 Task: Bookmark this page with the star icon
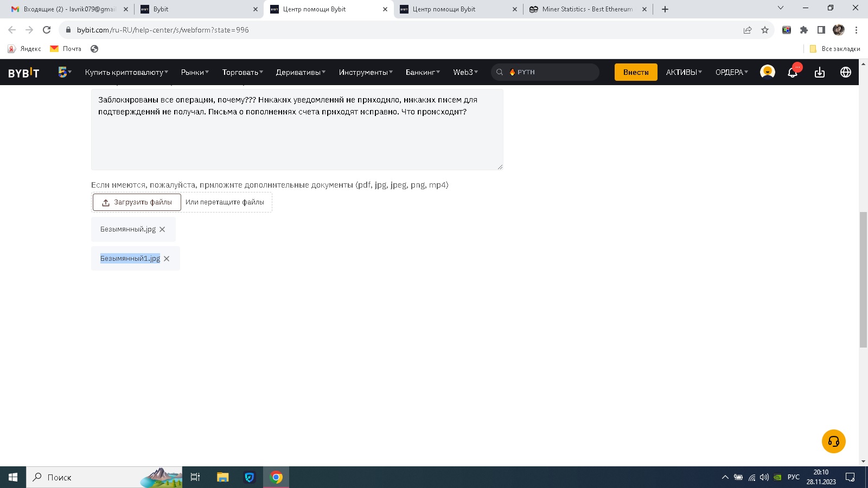click(765, 30)
